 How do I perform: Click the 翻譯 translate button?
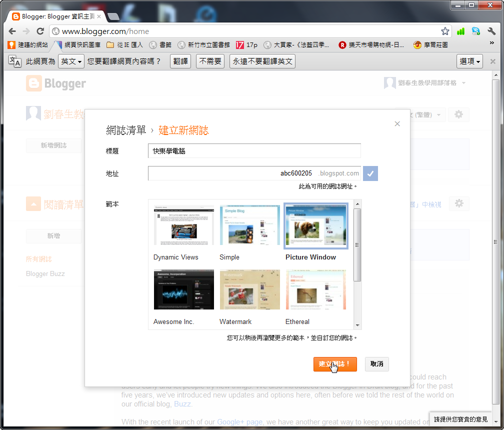pos(180,61)
